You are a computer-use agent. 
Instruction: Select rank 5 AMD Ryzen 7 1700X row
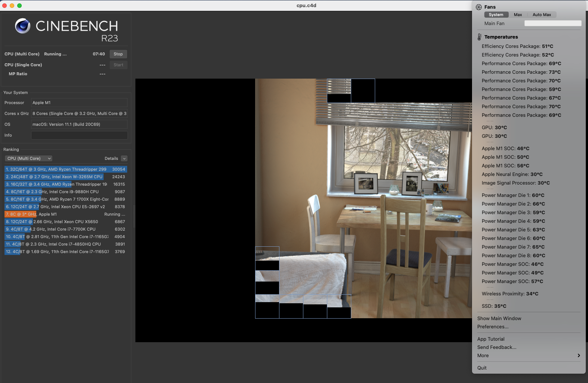point(66,199)
